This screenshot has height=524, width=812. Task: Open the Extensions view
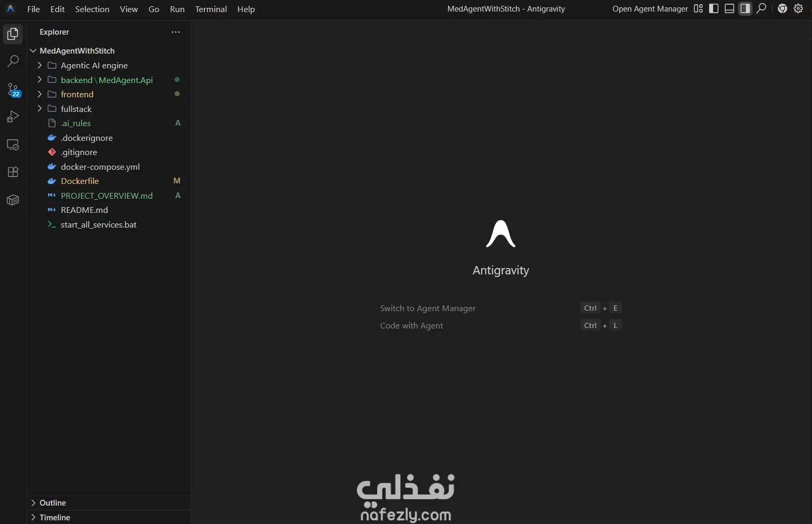tap(13, 172)
